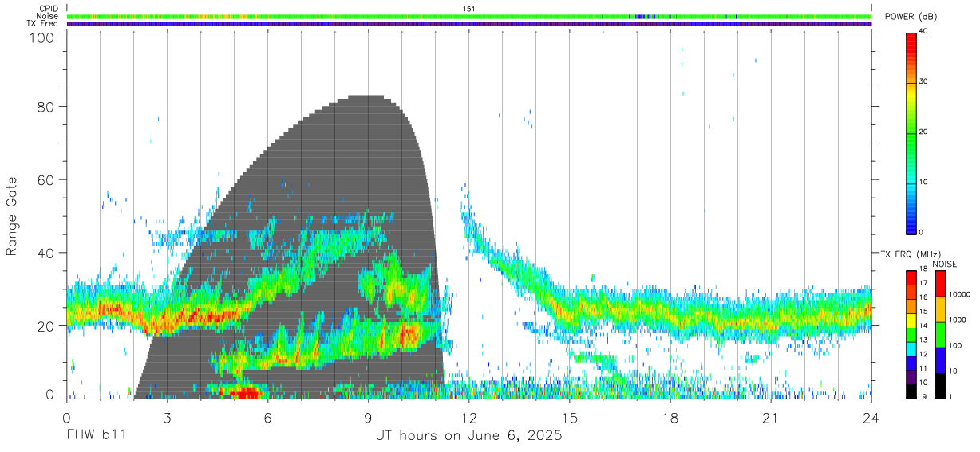Click the 20 label on the Range Gate axis
The height and width of the screenshot is (452, 980).
(46, 326)
